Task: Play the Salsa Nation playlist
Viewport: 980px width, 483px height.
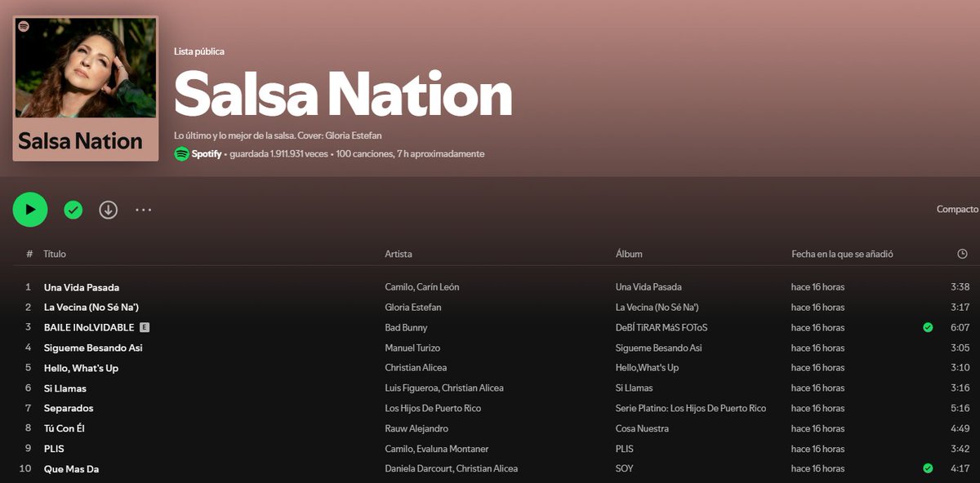Action: 30,210
